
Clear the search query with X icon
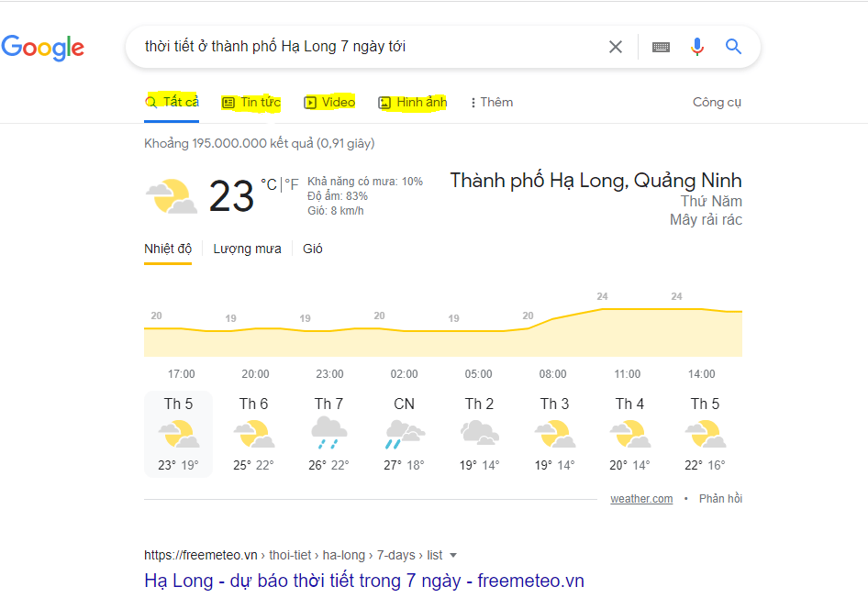pos(616,47)
